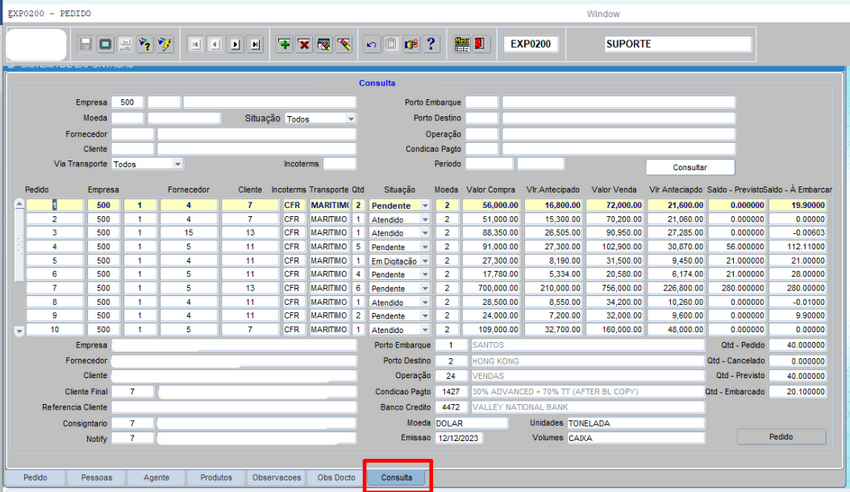The width and height of the screenshot is (850, 492).
Task: Click the Porto Embarque filter input field
Action: [x=481, y=103]
